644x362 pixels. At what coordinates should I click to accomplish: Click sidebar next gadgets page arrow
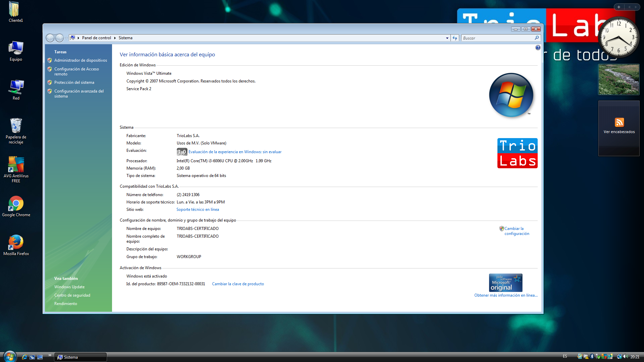click(x=636, y=7)
